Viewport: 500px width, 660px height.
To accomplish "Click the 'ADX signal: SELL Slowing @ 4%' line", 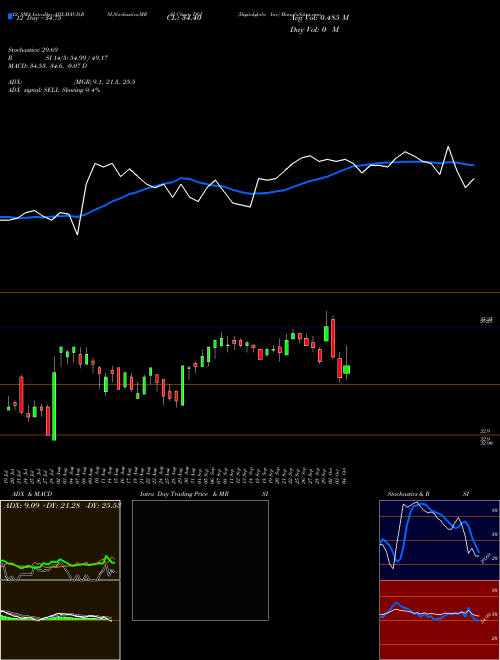I will [54, 90].
